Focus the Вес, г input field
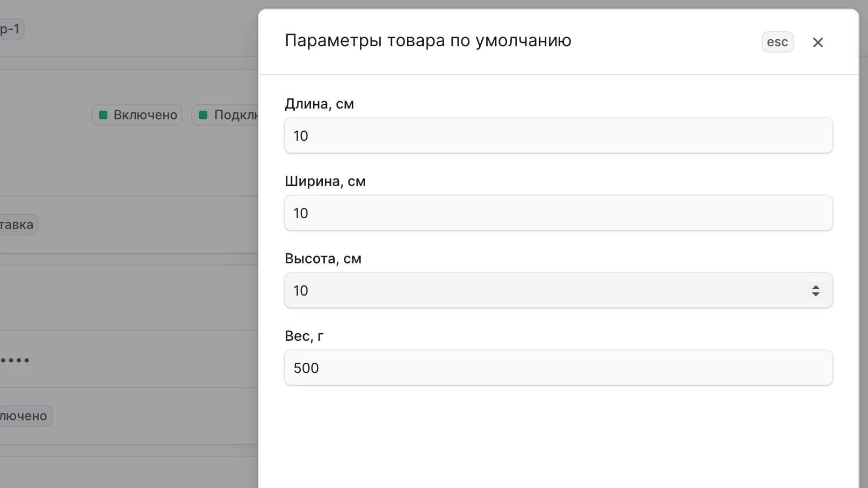Image resolution: width=868 pixels, height=488 pixels. pos(558,368)
